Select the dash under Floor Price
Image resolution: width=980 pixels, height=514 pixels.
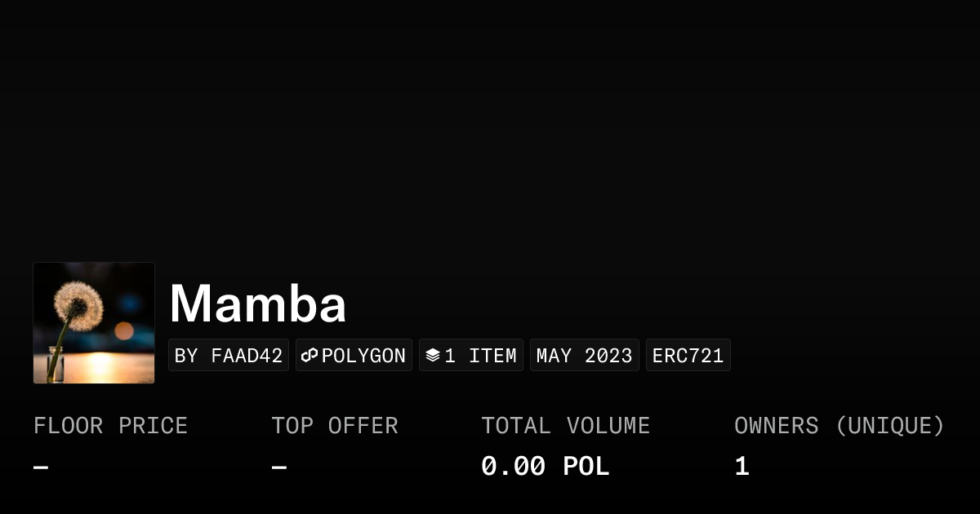[x=41, y=467]
